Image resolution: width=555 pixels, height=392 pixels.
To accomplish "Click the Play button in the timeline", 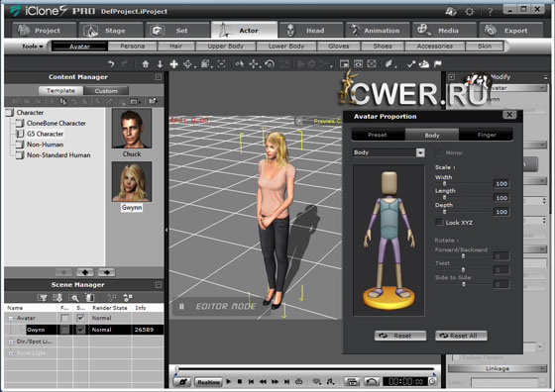I will pos(229,382).
